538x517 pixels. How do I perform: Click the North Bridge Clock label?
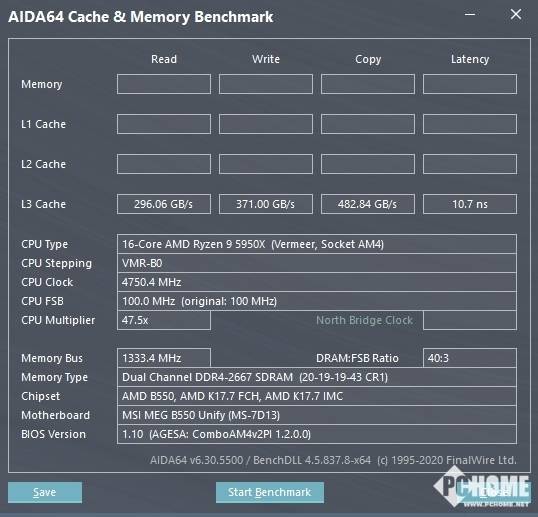click(364, 320)
